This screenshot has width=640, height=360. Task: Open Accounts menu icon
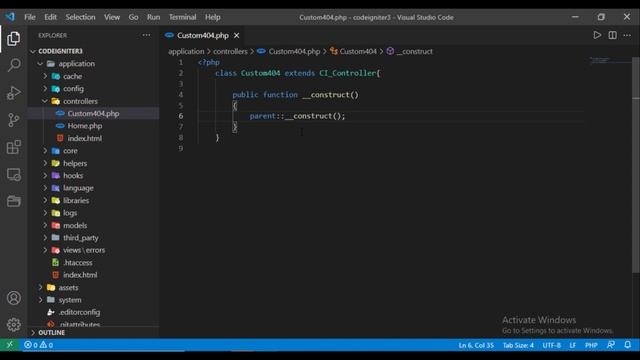pos(13,298)
